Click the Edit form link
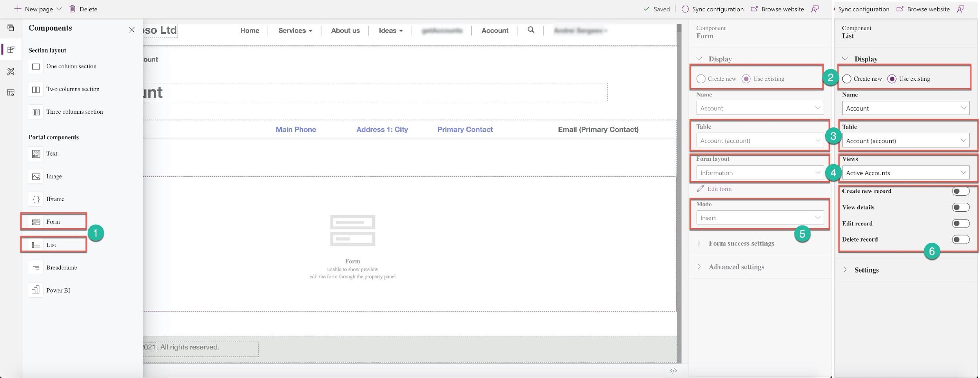980x378 pixels. [714, 189]
